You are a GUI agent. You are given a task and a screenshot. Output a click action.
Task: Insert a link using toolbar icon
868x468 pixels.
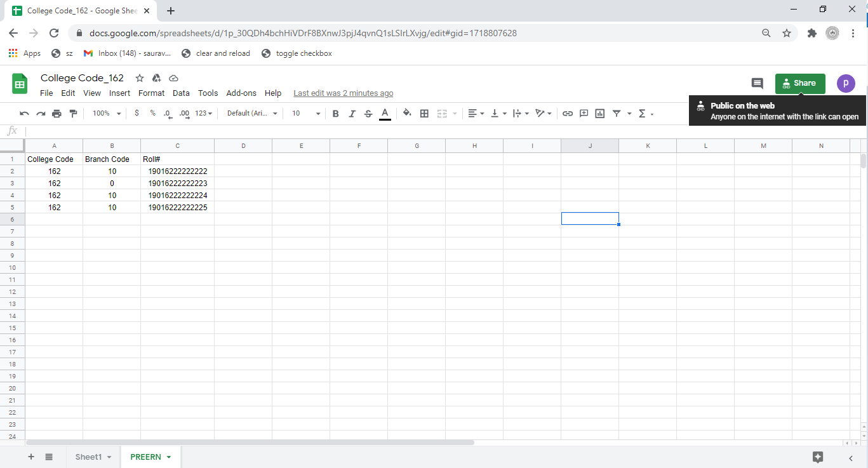(568, 114)
